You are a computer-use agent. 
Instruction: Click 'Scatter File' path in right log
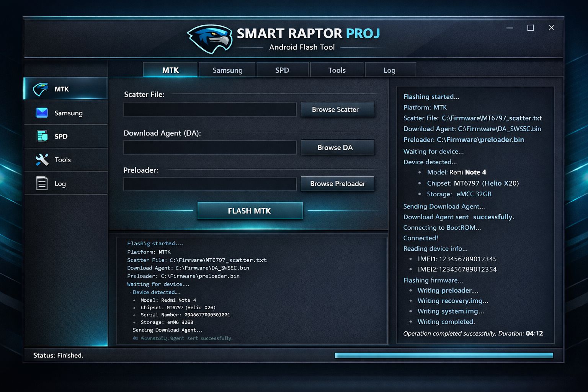472,118
